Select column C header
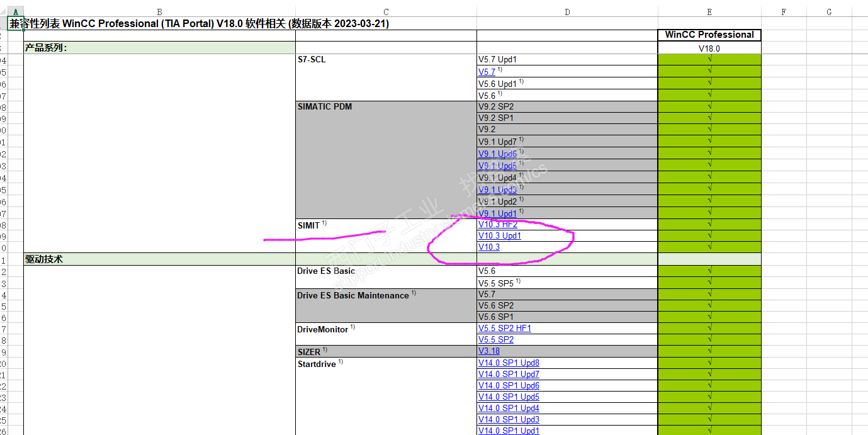Image resolution: width=868 pixels, height=435 pixels. tap(386, 11)
